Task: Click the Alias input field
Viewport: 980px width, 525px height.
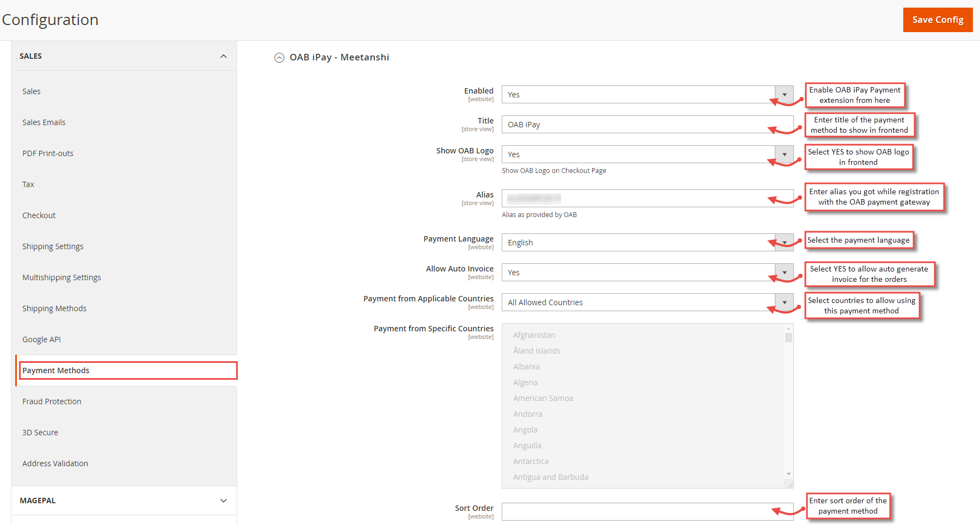Action: [x=648, y=199]
